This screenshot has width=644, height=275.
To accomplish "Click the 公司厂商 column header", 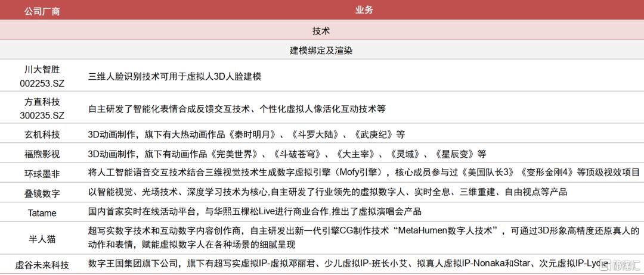I will tap(42, 11).
